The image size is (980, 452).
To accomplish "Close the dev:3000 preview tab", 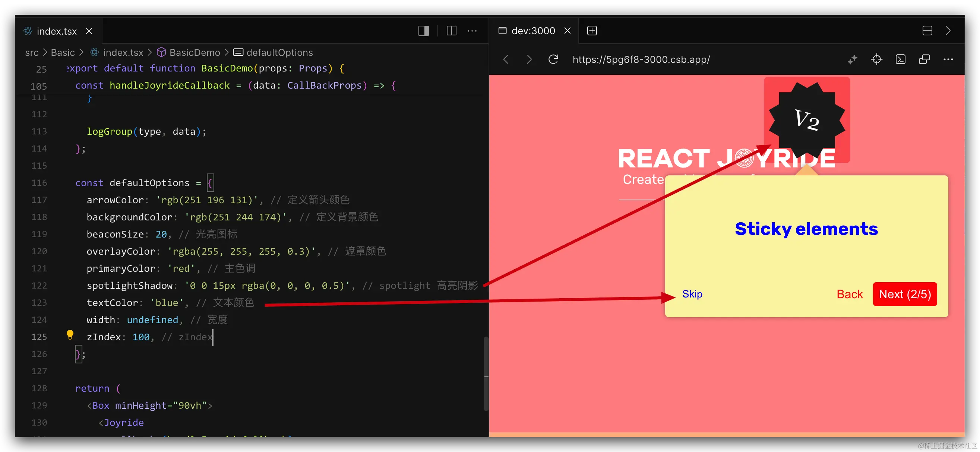I will [x=567, y=31].
